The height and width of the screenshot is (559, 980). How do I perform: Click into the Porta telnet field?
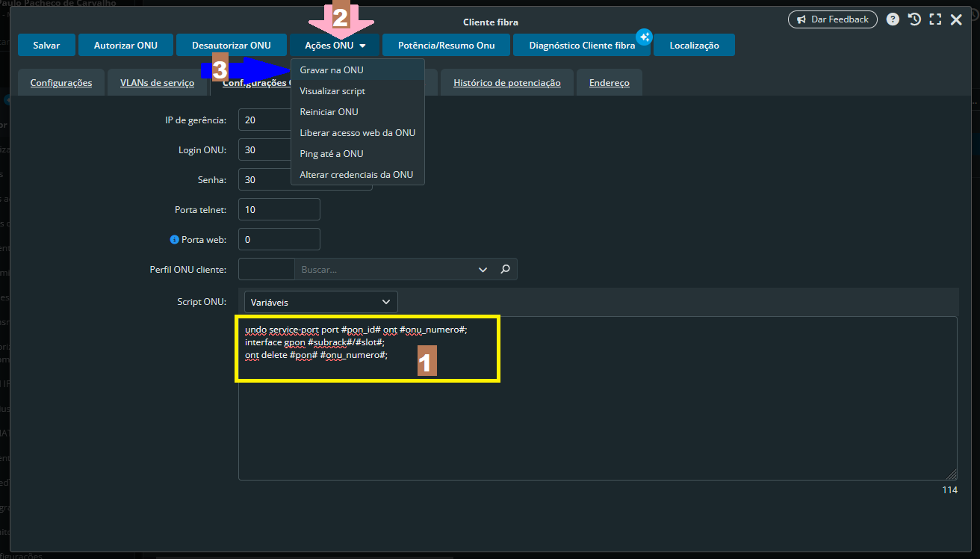click(279, 210)
